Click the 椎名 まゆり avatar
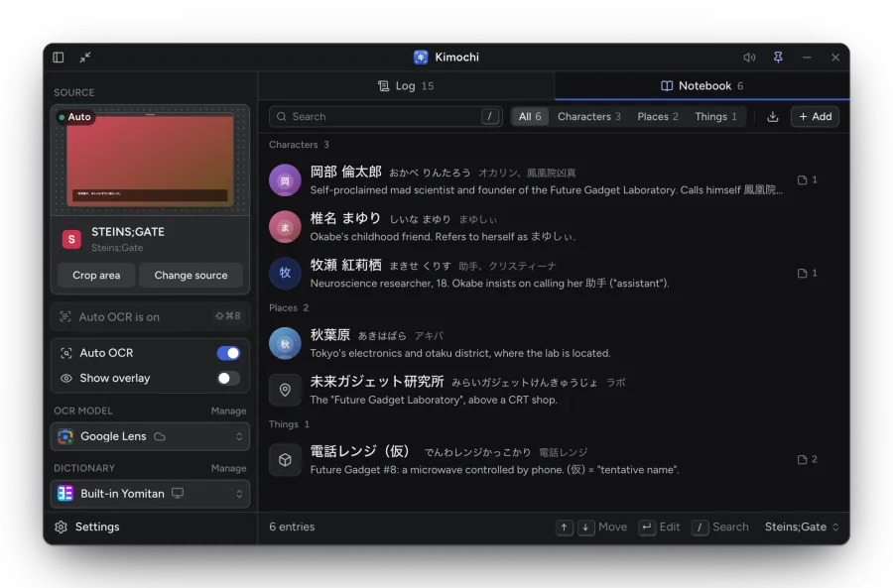The height and width of the screenshot is (588, 893). [x=285, y=227]
